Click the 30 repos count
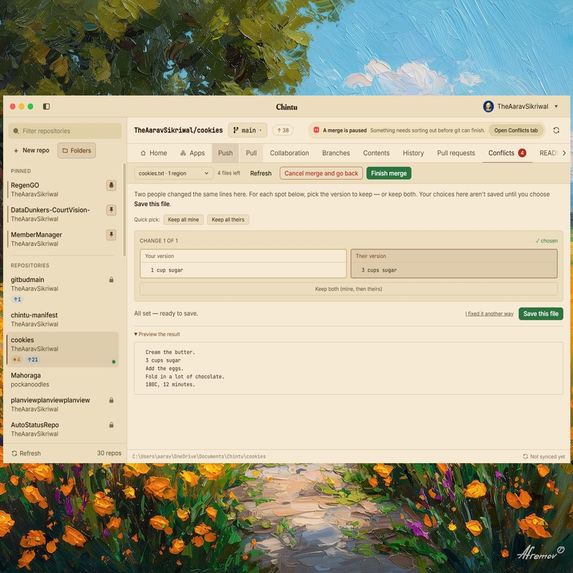The height and width of the screenshot is (573, 573). click(109, 453)
